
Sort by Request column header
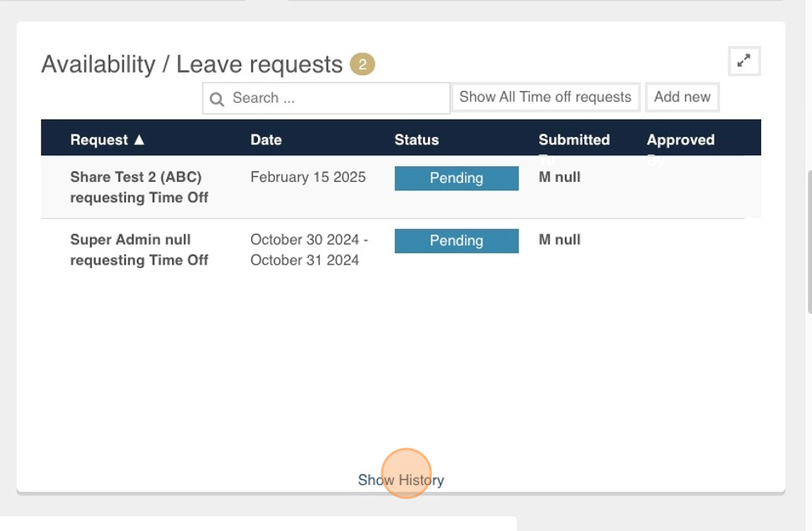(99, 140)
